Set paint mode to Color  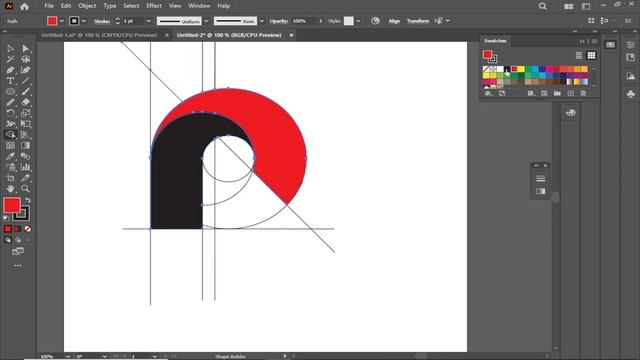pyautogui.click(x=8, y=229)
